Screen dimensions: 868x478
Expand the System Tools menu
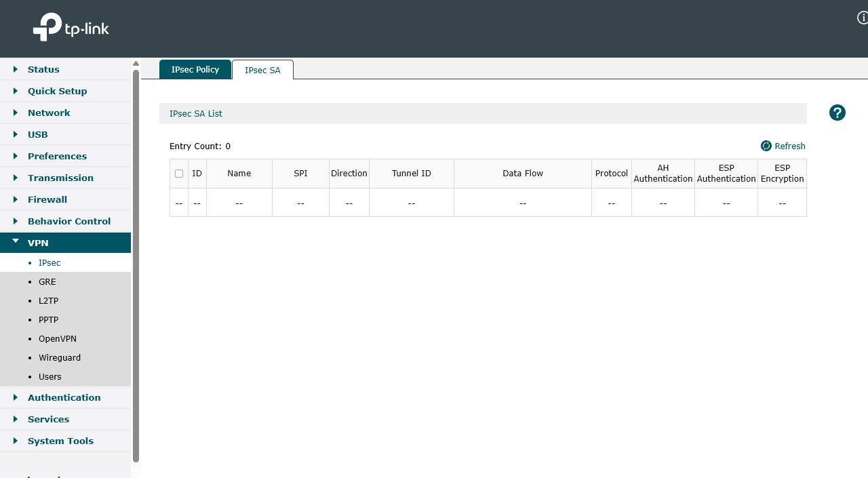[65, 441]
